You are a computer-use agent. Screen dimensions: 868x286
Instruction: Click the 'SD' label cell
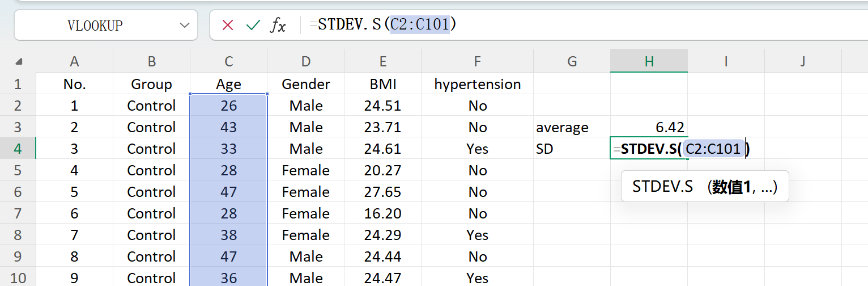click(x=572, y=149)
